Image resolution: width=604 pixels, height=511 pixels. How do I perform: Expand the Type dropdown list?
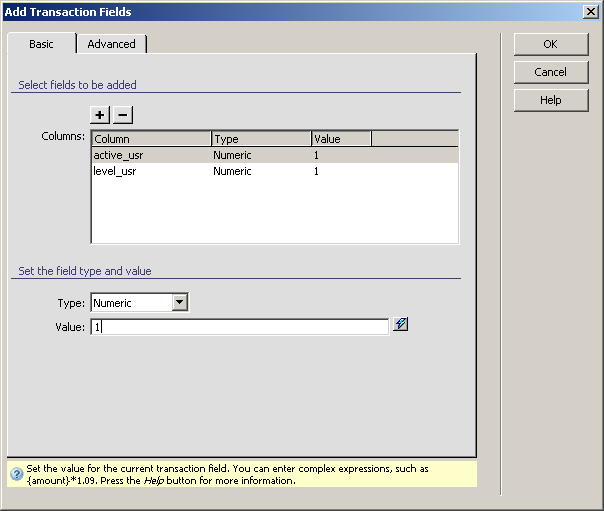pos(179,302)
